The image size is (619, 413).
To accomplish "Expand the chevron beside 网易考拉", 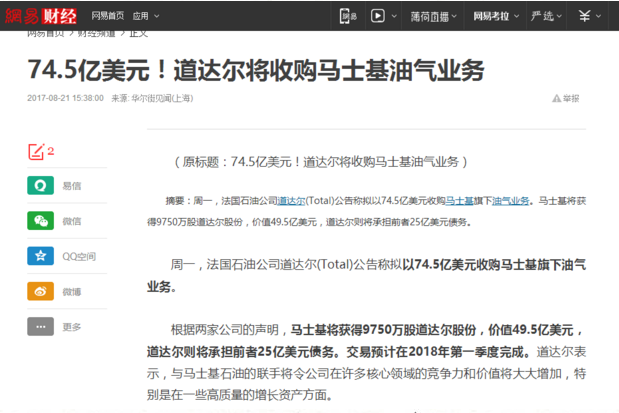I will pos(516,16).
